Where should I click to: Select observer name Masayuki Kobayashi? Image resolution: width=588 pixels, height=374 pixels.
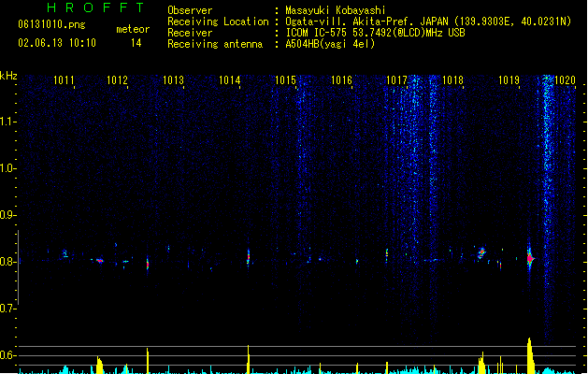point(336,10)
